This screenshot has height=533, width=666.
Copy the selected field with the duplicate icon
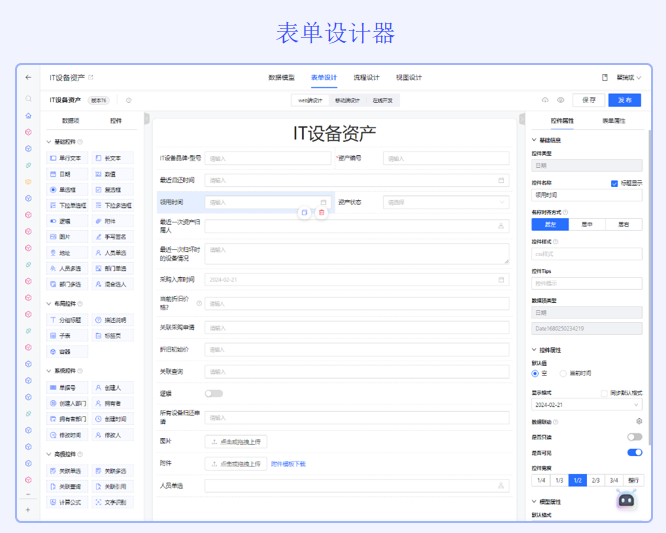pyautogui.click(x=304, y=212)
